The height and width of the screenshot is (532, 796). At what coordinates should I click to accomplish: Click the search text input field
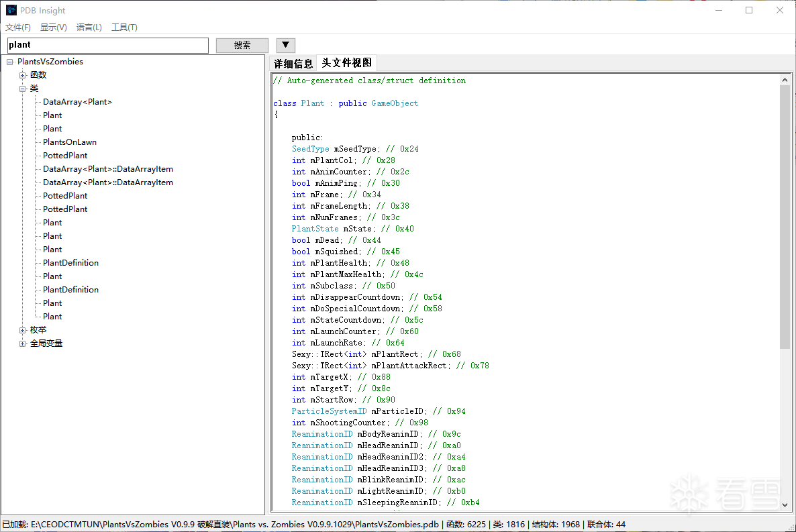pyautogui.click(x=108, y=45)
